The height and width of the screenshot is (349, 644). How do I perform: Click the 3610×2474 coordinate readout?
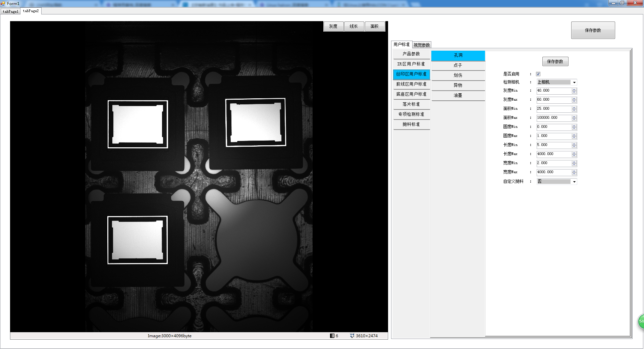pos(367,336)
